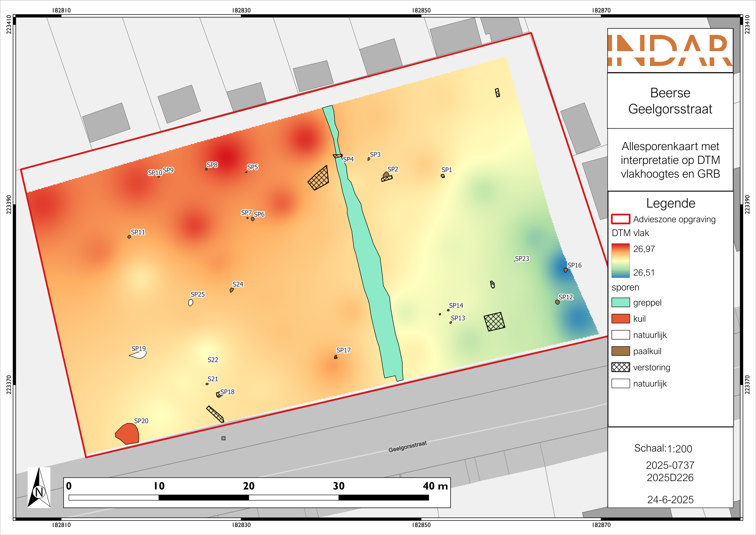Click the crosshatched verstoring polygon near SP4
Viewport: 756px width, 535px height.
(319, 178)
